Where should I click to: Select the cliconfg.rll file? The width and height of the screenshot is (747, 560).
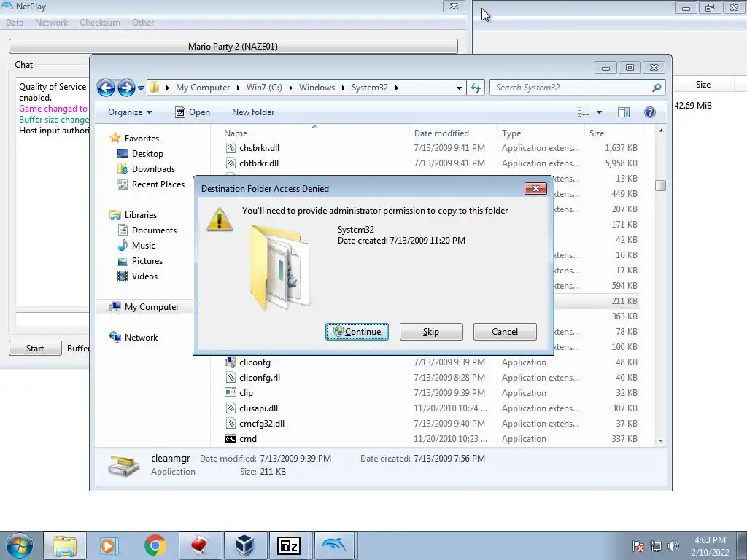pos(260,378)
